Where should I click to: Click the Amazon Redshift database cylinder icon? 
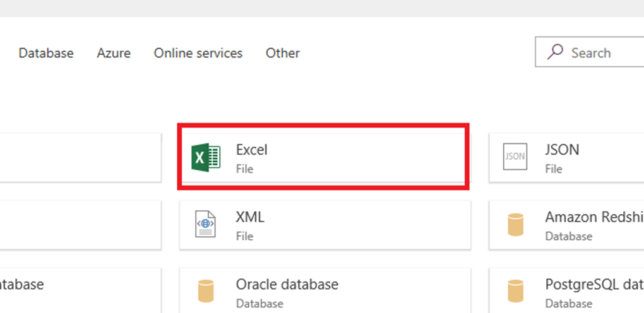pos(515,225)
